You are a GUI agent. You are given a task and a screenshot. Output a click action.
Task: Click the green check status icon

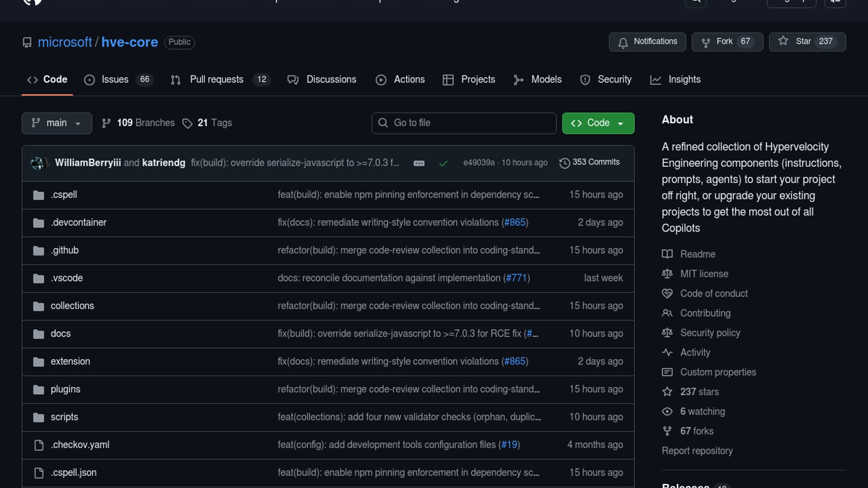443,163
